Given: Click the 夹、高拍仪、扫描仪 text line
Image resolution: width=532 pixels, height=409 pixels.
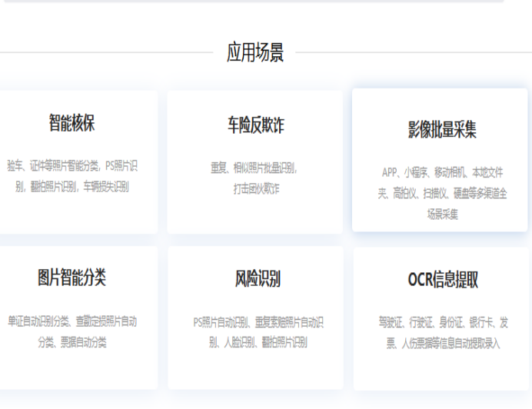Looking at the screenshot, I should 442,194.
